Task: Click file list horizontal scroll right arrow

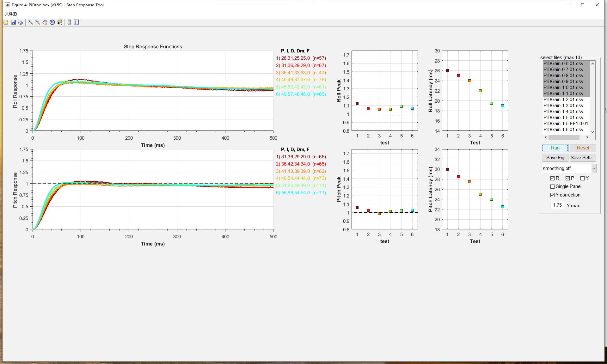Action: (587, 137)
